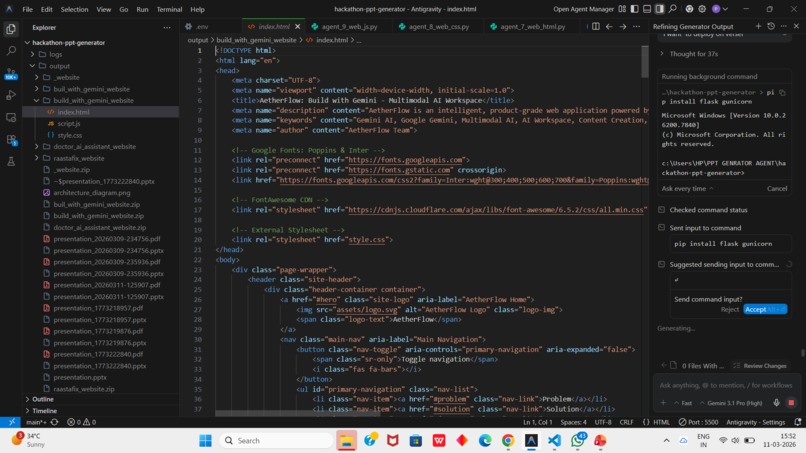Image resolution: width=806 pixels, height=453 pixels.
Task: Open Run and Debug view
Action: [x=11, y=95]
